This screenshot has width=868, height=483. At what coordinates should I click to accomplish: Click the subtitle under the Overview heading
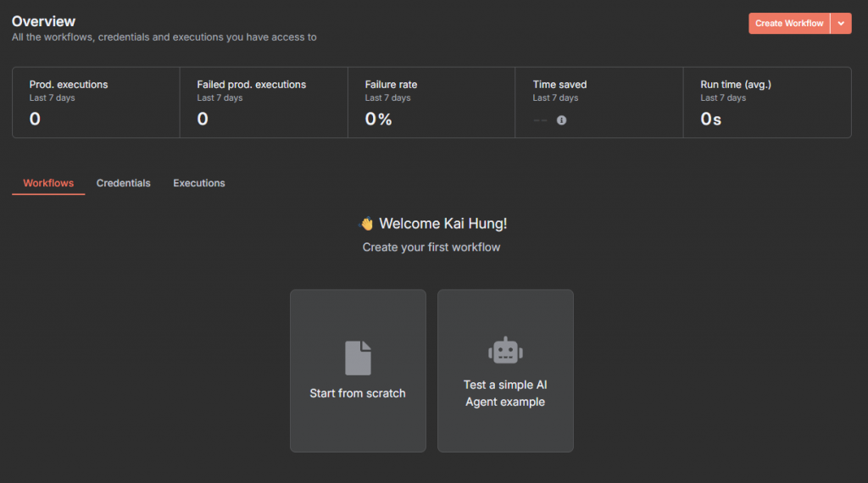tap(164, 37)
